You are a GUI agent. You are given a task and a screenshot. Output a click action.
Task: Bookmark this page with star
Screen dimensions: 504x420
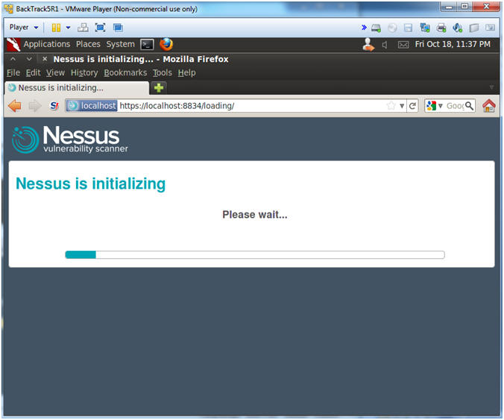[x=391, y=105]
